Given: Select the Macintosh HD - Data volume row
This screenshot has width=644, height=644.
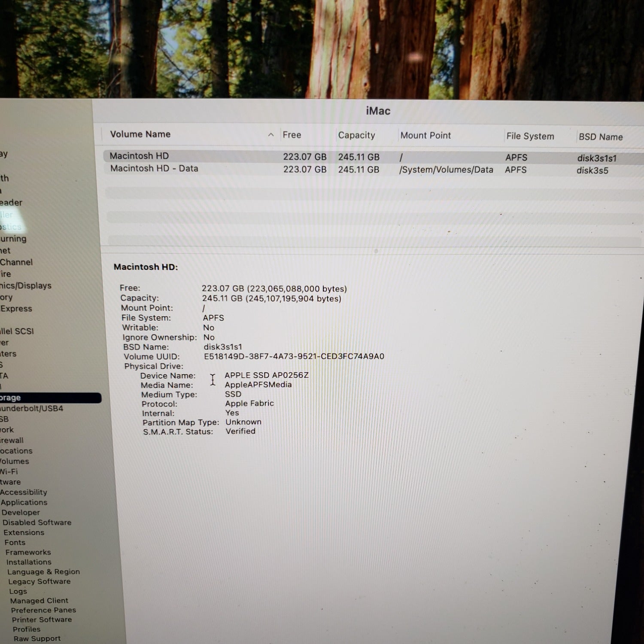Looking at the screenshot, I should point(373,169).
